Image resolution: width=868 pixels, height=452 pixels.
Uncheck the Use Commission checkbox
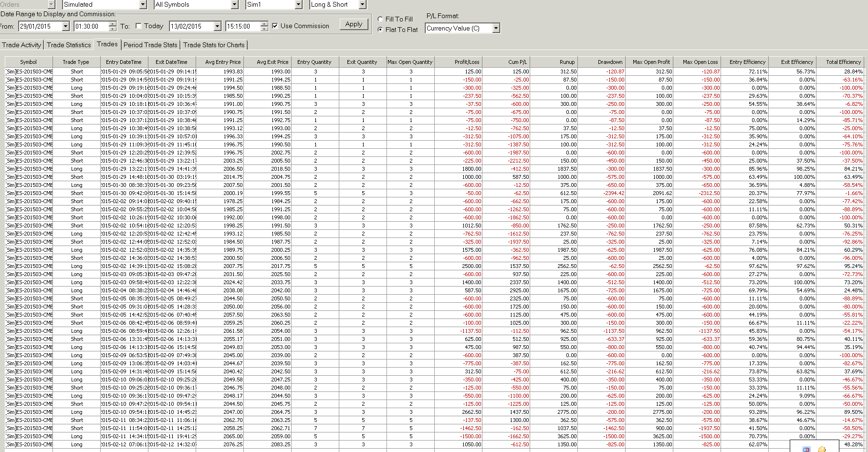[x=275, y=26]
